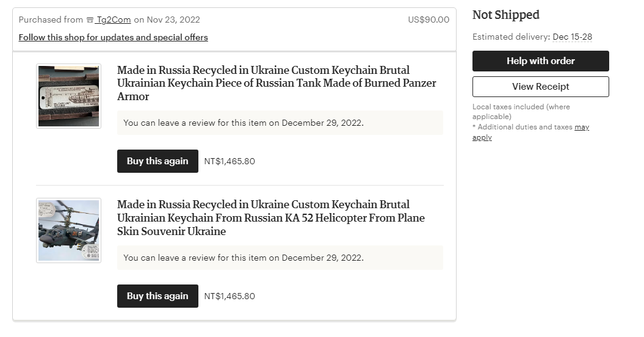Buy the helicopter keychain again
Screen dimensions: 644x337
click(157, 296)
